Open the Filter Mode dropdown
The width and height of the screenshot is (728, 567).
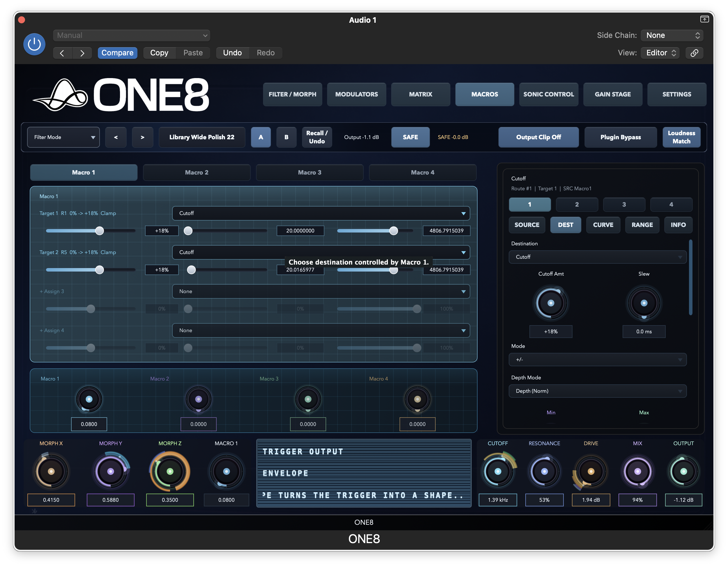63,137
